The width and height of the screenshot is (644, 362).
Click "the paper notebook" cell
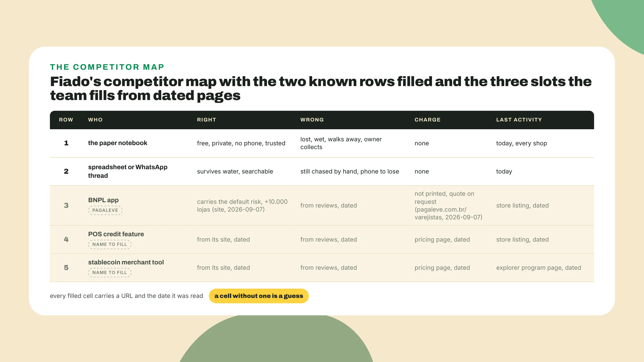pos(118,143)
